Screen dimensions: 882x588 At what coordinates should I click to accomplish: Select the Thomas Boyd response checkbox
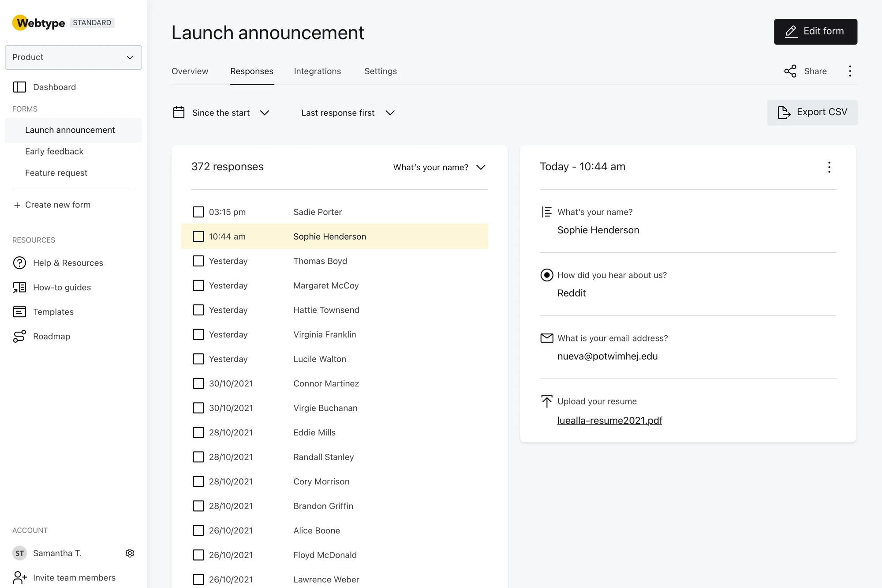pyautogui.click(x=198, y=261)
